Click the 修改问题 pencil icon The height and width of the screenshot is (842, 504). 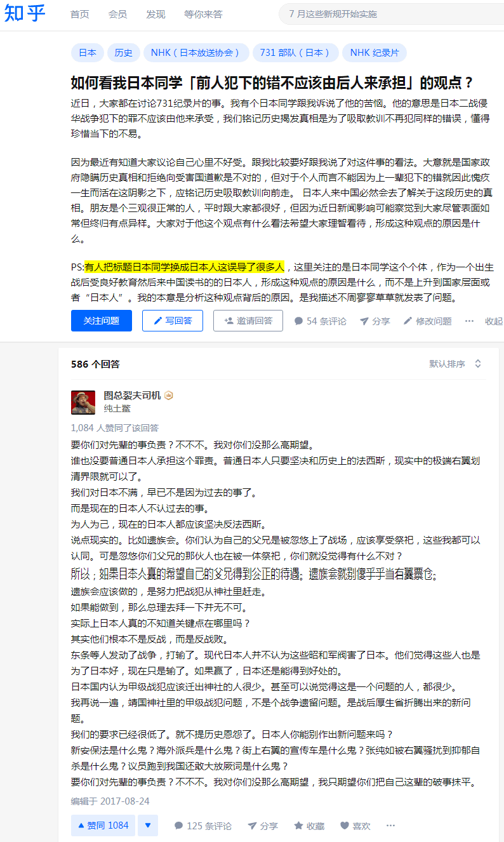tap(408, 321)
